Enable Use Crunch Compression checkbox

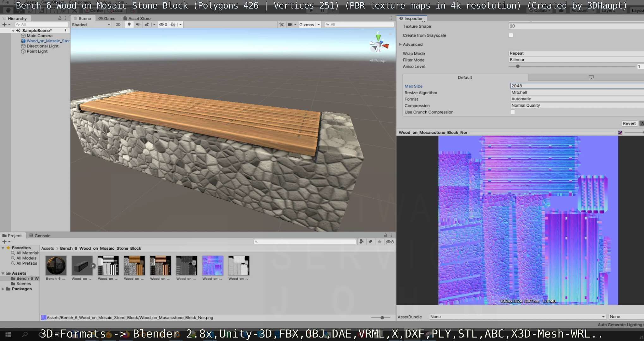coord(513,112)
